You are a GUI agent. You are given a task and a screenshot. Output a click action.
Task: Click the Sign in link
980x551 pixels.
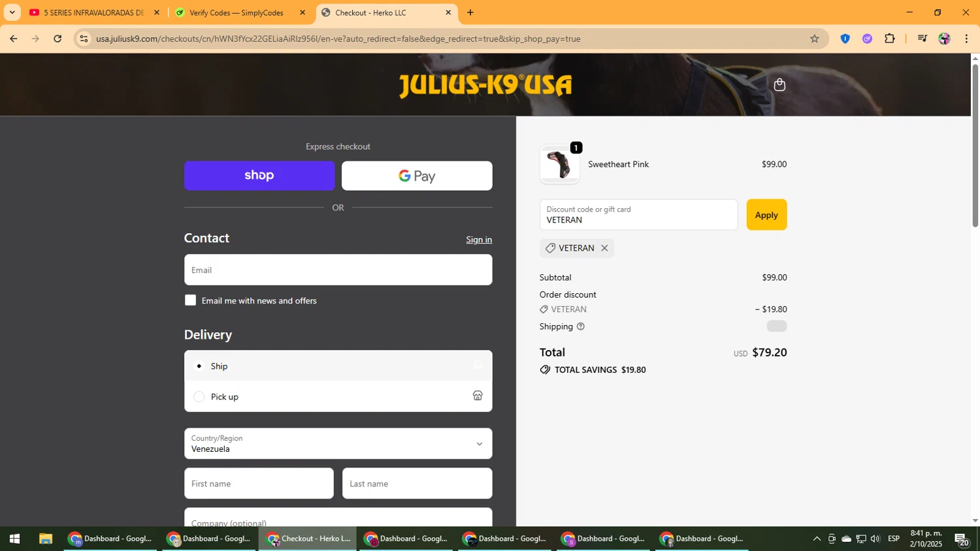[x=479, y=240]
